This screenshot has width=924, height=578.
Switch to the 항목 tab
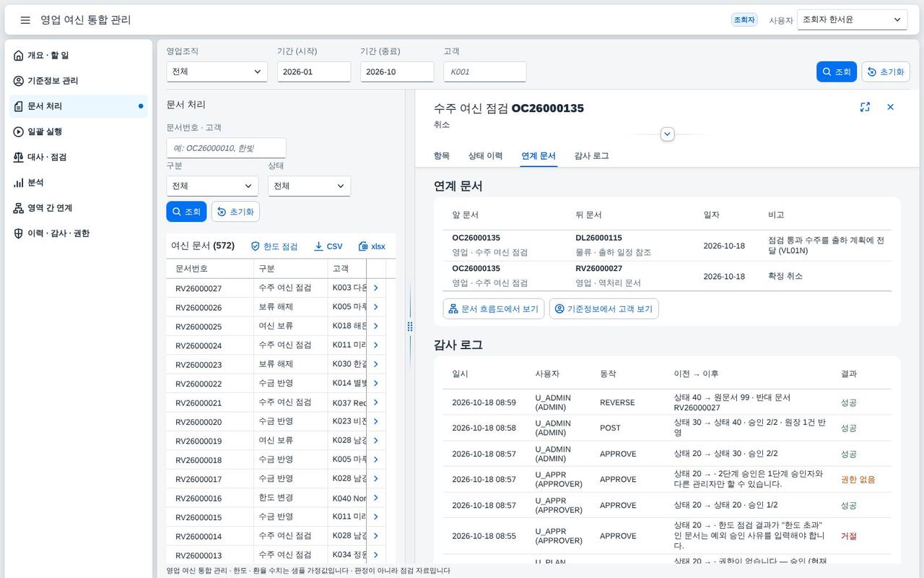442,156
